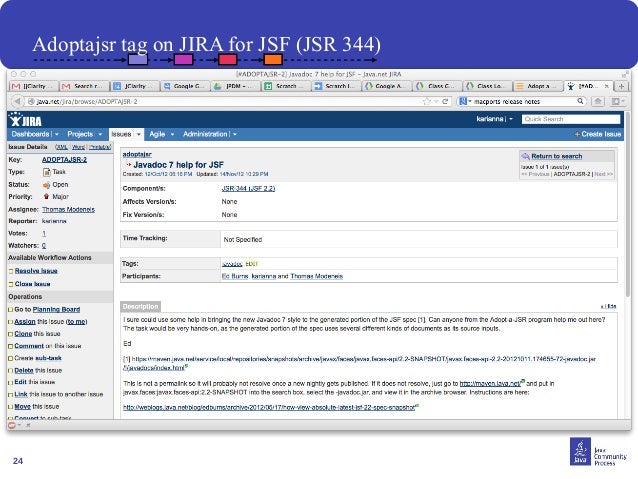Viewport: 638px width, 479px height.
Task: Expand the Administration menu arrow
Action: 235,134
